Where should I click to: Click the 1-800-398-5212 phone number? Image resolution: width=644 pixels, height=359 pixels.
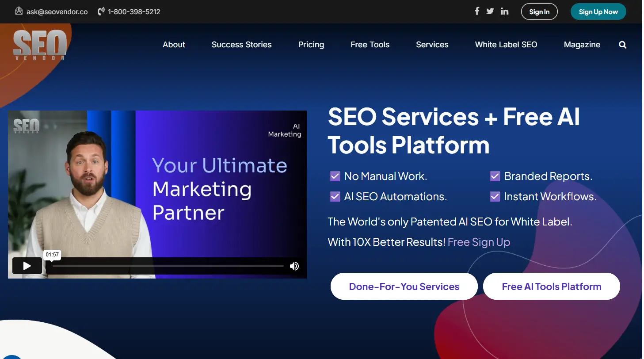pyautogui.click(x=134, y=12)
